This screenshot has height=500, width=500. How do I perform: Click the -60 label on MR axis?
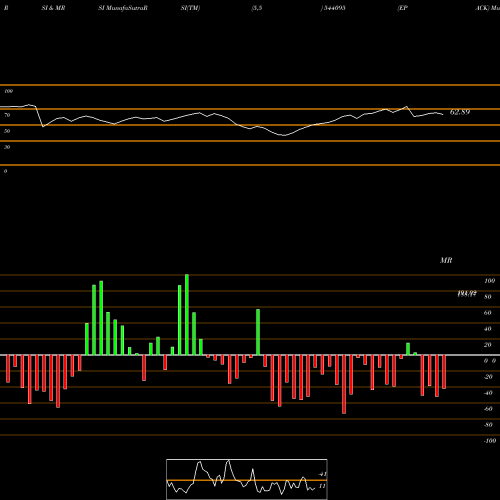488,409
